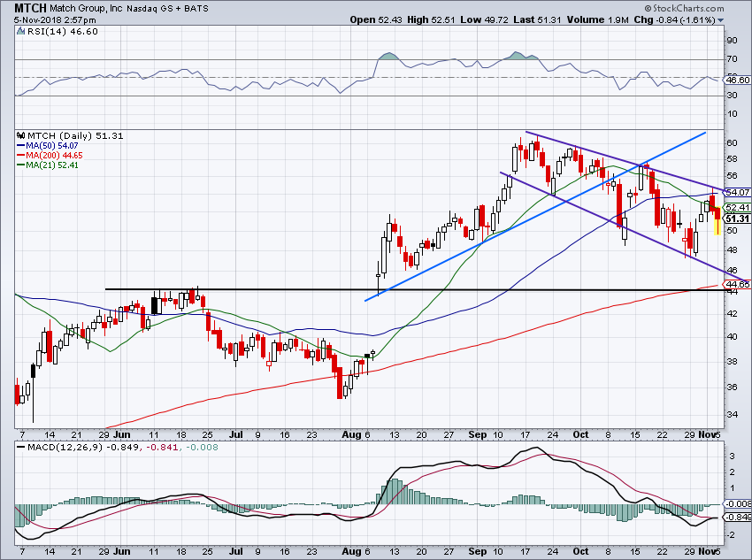
Task: Click the -0.849 MACD tag on right axis
Action: (x=738, y=517)
